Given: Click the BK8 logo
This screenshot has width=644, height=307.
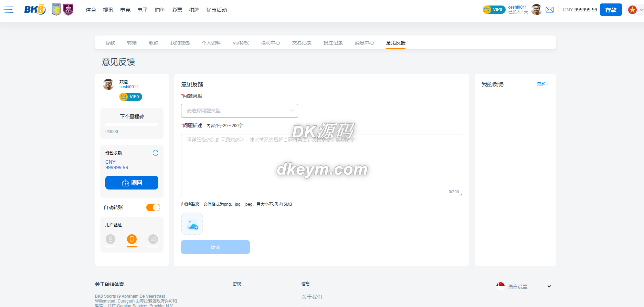Looking at the screenshot, I should (35, 10).
